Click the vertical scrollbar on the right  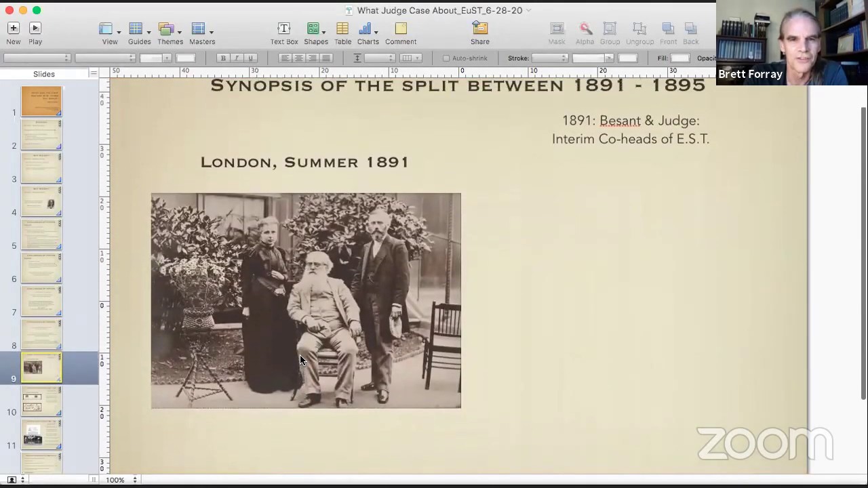(x=863, y=254)
